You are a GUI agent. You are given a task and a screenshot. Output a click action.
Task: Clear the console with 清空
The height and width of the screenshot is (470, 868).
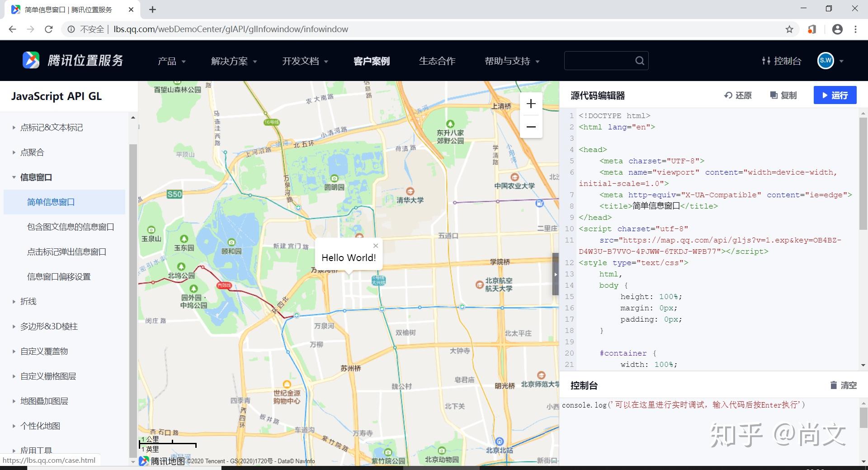844,385
